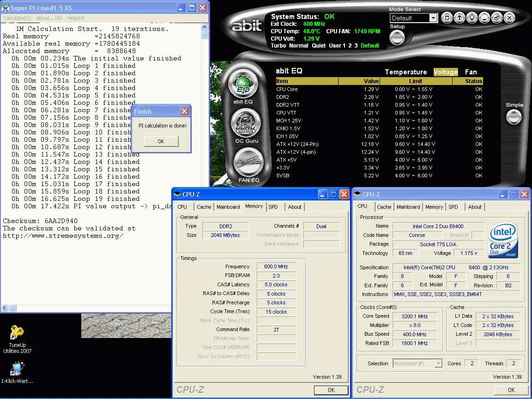The image size is (532, 399).
Task: Click the Core Speed value 3200.1 MHz
Action: click(x=414, y=316)
